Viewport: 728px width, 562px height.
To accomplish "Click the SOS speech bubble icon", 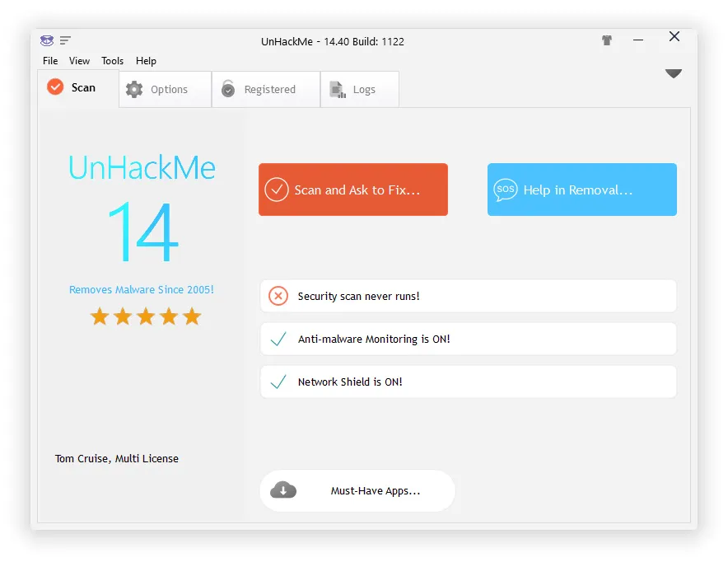I will pyautogui.click(x=505, y=190).
